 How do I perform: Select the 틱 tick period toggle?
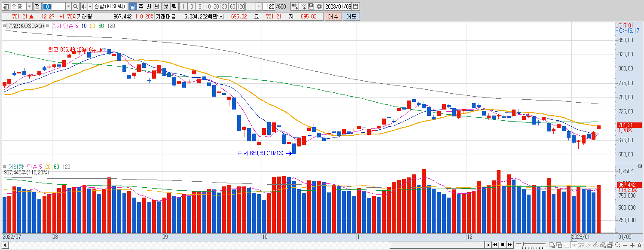tap(174, 6)
